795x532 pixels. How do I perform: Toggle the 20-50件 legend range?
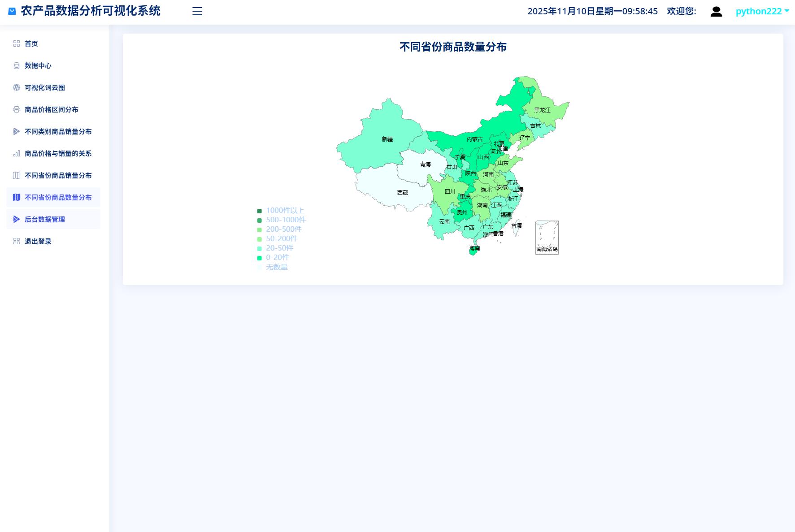(275, 248)
